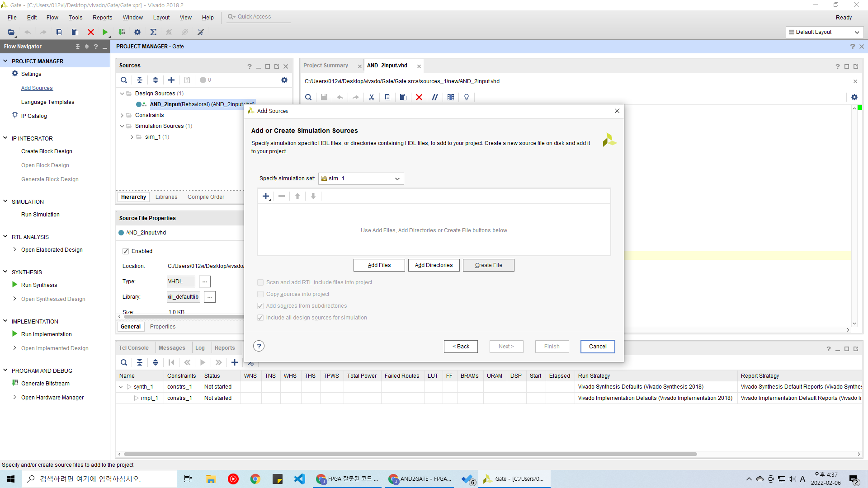Open the Default Layout dropdown

pos(824,32)
